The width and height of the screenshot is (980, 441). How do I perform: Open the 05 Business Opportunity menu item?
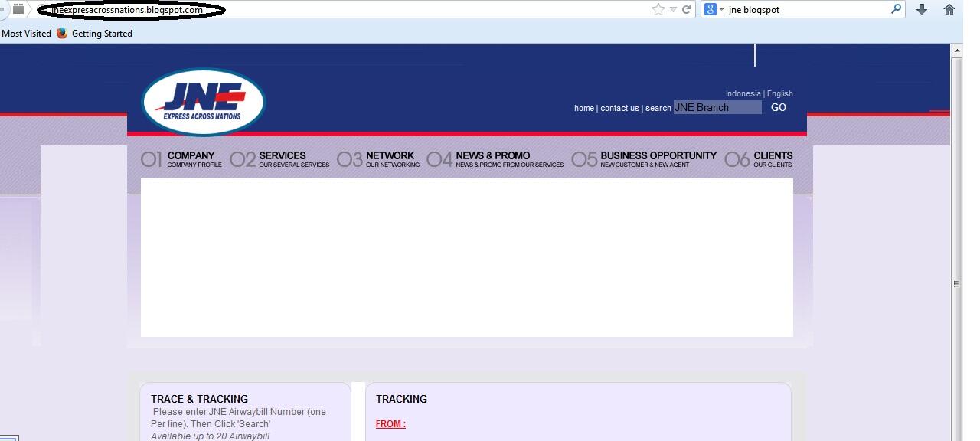click(644, 158)
